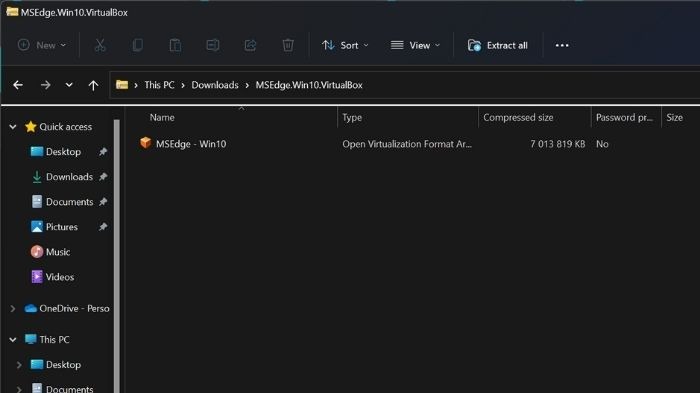The image size is (700, 393).
Task: Click the 7 013 819 KB size value
Action: (558, 144)
